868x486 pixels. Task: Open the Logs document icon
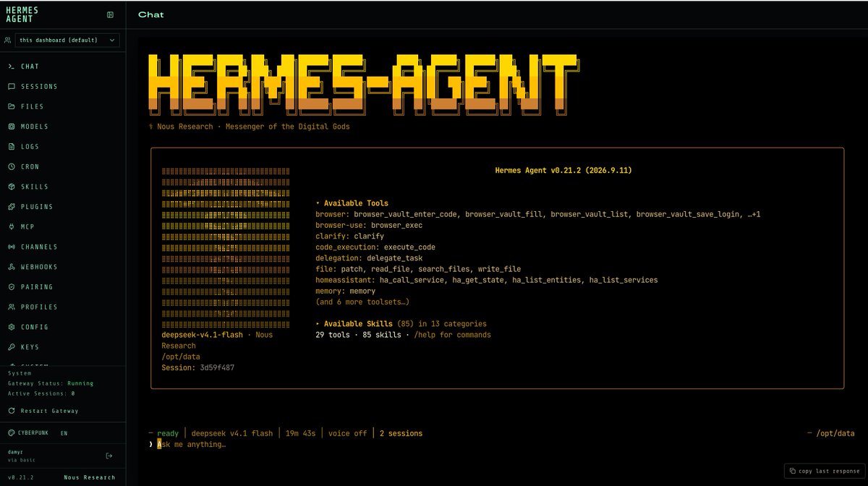click(x=11, y=147)
